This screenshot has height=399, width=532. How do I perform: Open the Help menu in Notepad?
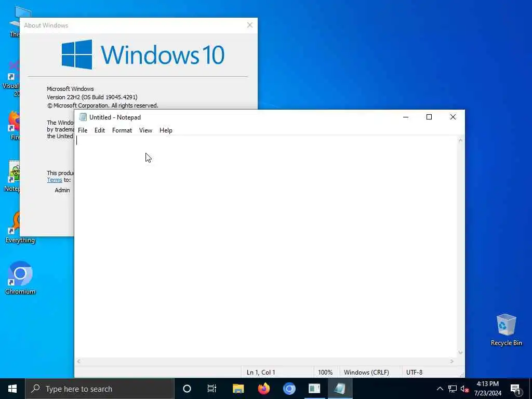tap(166, 130)
